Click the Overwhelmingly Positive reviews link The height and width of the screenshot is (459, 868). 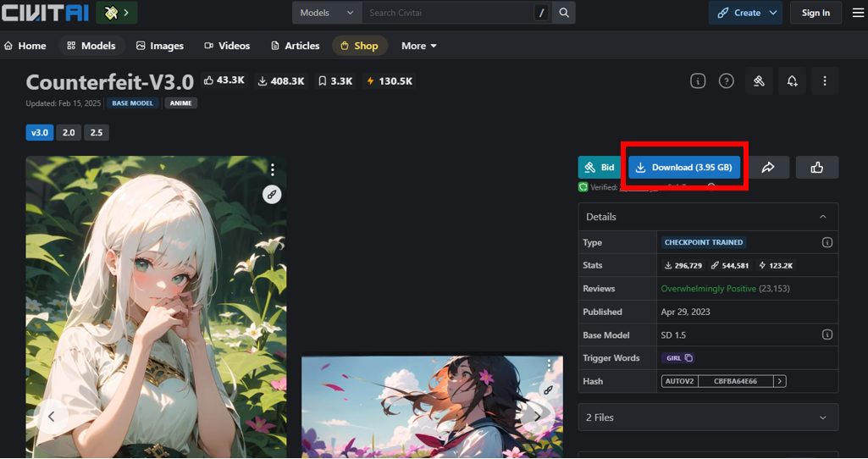pyautogui.click(x=708, y=289)
